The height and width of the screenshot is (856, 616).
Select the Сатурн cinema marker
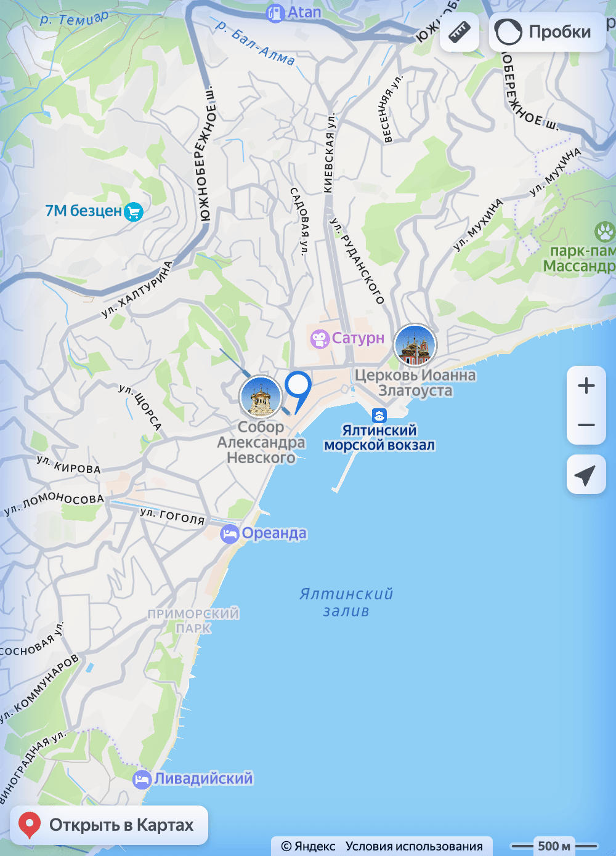[x=320, y=339]
